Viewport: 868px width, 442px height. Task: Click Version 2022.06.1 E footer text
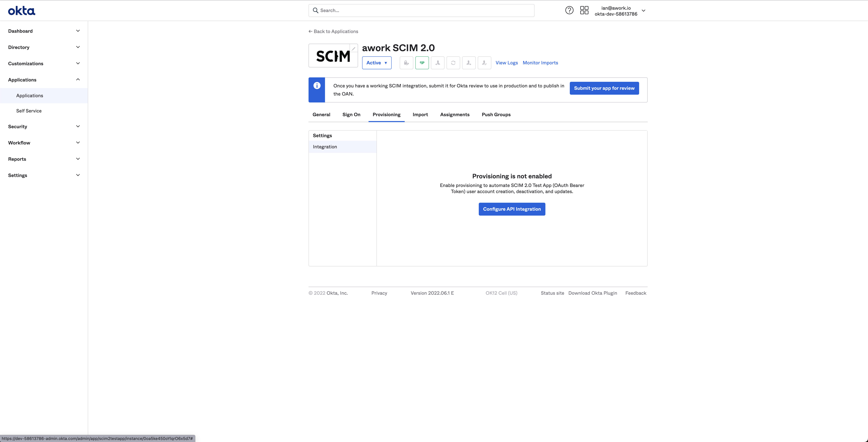pos(432,293)
